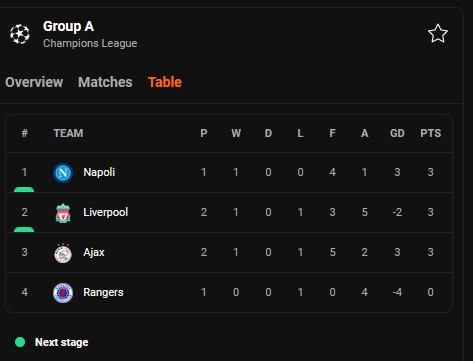Viewport: 473px width, 361px height.
Task: Switch to the Overview tab
Action: tap(34, 82)
